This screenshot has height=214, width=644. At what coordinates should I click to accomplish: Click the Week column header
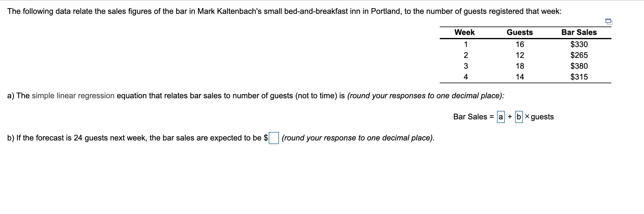464,32
